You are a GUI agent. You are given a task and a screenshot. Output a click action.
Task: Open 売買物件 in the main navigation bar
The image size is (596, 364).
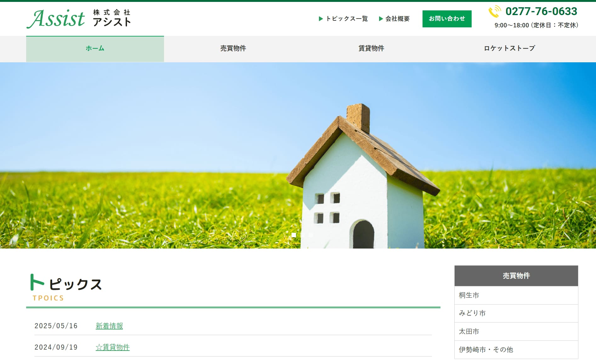point(233,48)
